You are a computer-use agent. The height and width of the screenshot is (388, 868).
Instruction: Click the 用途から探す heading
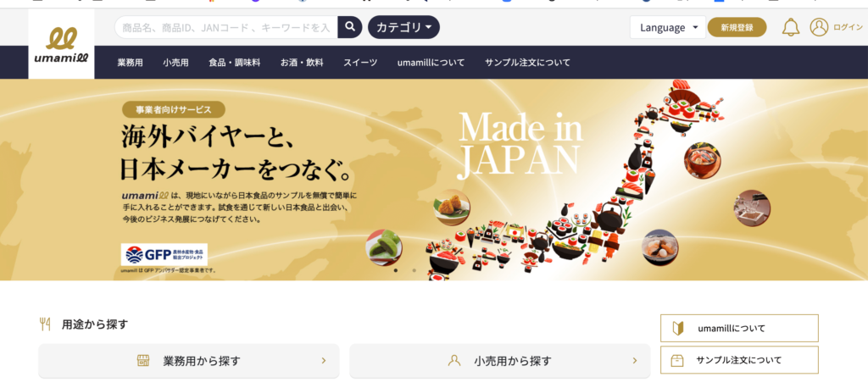pos(95,324)
